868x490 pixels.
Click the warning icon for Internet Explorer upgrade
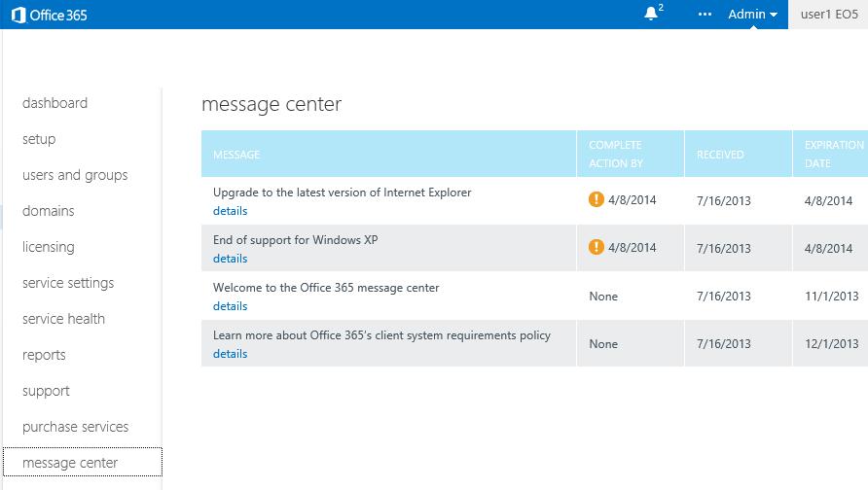point(597,199)
